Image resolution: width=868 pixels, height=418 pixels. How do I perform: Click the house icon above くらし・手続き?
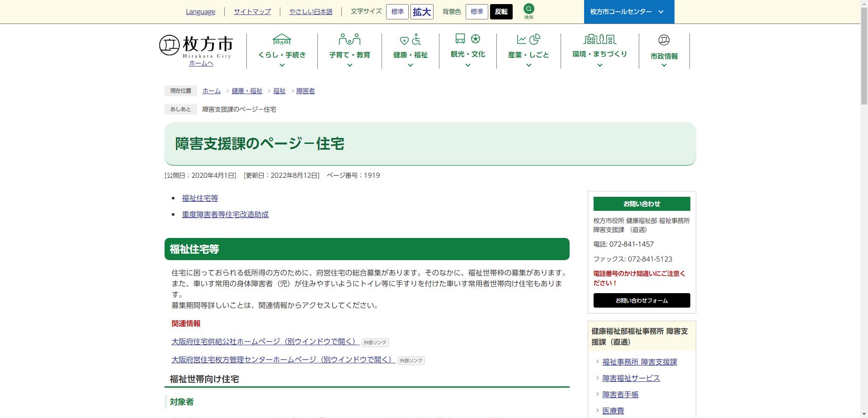[282, 39]
